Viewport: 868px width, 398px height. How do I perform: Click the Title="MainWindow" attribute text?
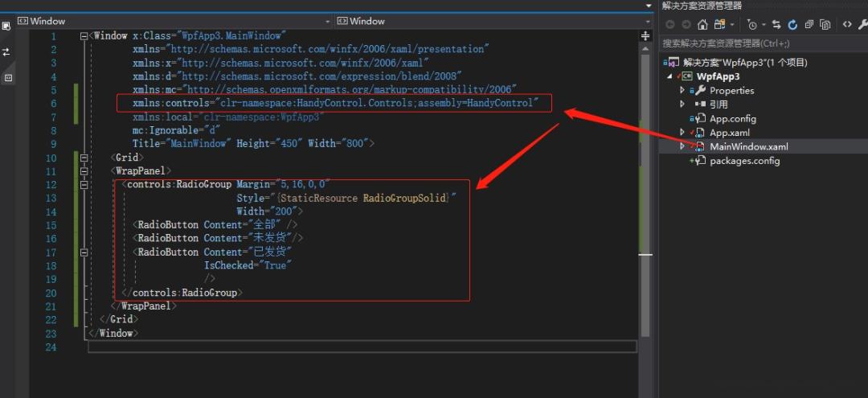coord(182,144)
